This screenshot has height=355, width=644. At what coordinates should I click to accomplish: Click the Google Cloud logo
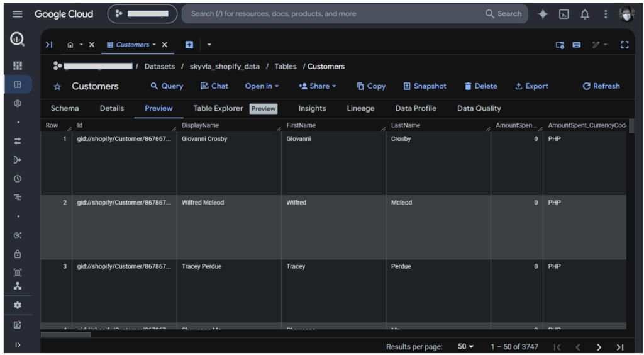coord(64,14)
